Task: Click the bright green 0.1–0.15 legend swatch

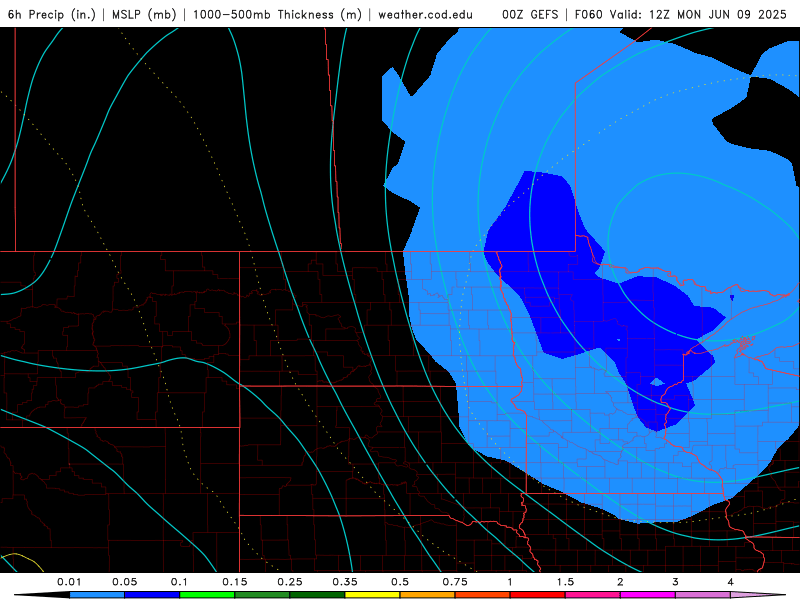Action: [x=207, y=595]
